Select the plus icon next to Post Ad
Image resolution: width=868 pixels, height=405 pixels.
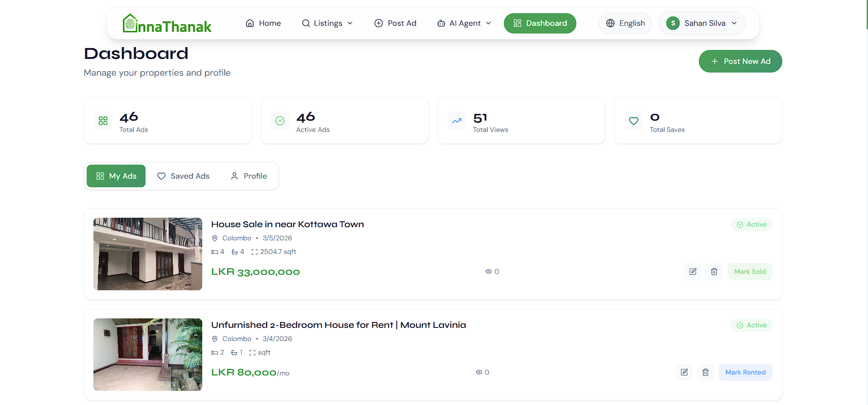pyautogui.click(x=378, y=23)
